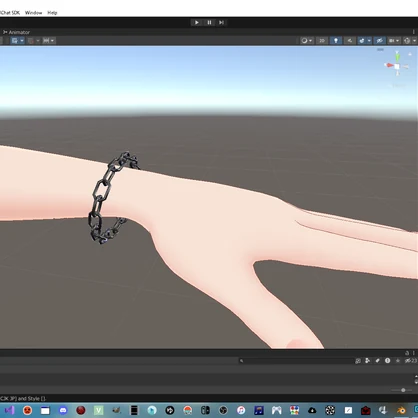
Task: Open the VRChat SDK menu
Action: pos(10,13)
